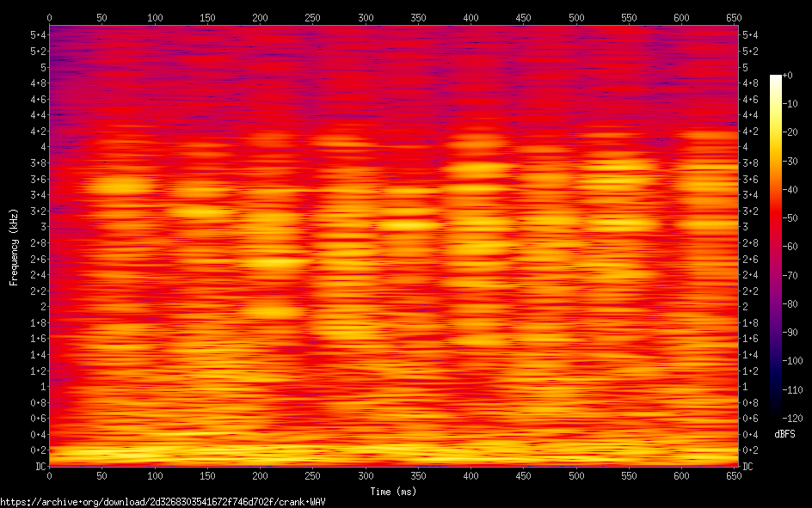Click the 3 kHz label on left axis
812x508 pixels.
42,226
